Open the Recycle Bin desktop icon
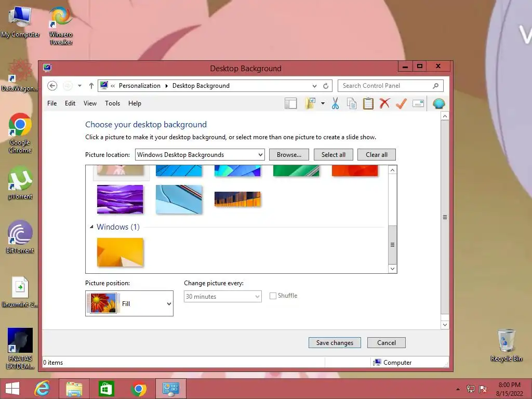Viewport: 532px width, 399px height. 506,345
